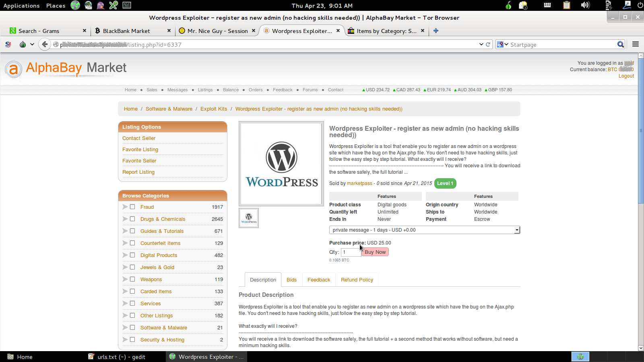Image resolution: width=644 pixels, height=362 pixels.
Task: Close the Mr. Nice Guy tab
Action: [254, 31]
